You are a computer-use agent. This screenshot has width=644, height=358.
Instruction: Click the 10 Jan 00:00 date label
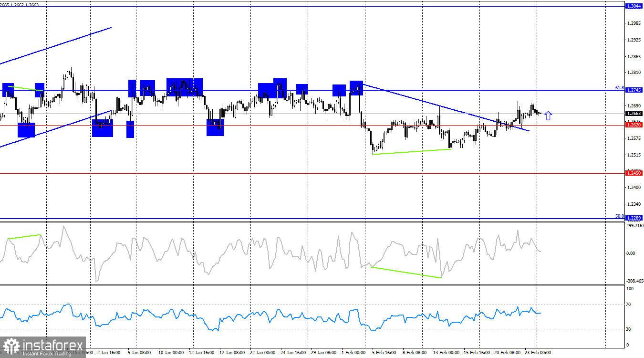pos(171,353)
